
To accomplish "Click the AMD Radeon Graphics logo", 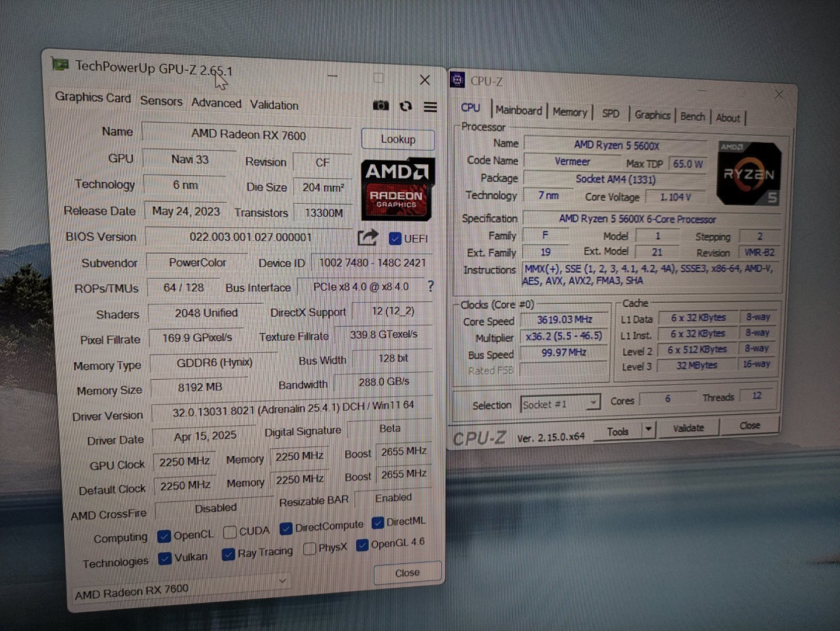I will pyautogui.click(x=398, y=189).
